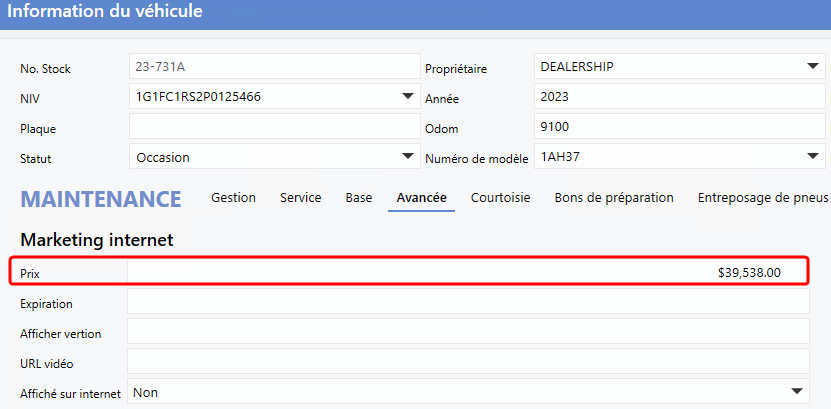Click the Année field showing 2023
Viewport: 831px width, 409px height.
(x=677, y=97)
